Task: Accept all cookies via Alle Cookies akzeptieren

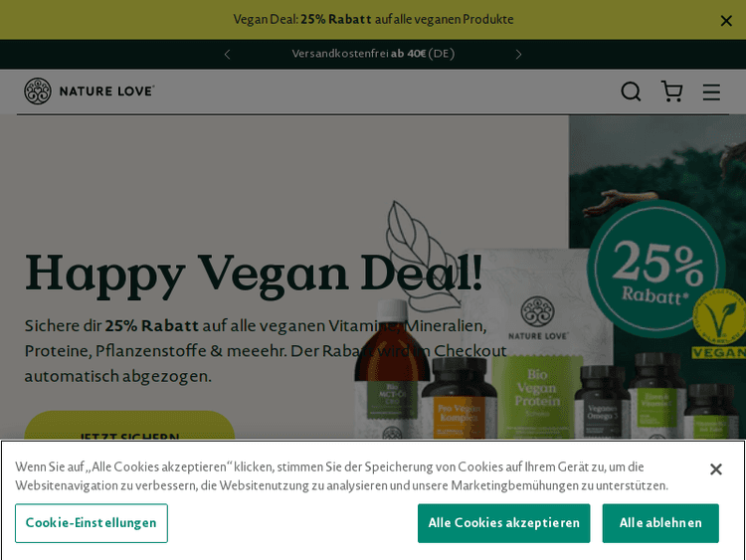Action: (x=504, y=523)
